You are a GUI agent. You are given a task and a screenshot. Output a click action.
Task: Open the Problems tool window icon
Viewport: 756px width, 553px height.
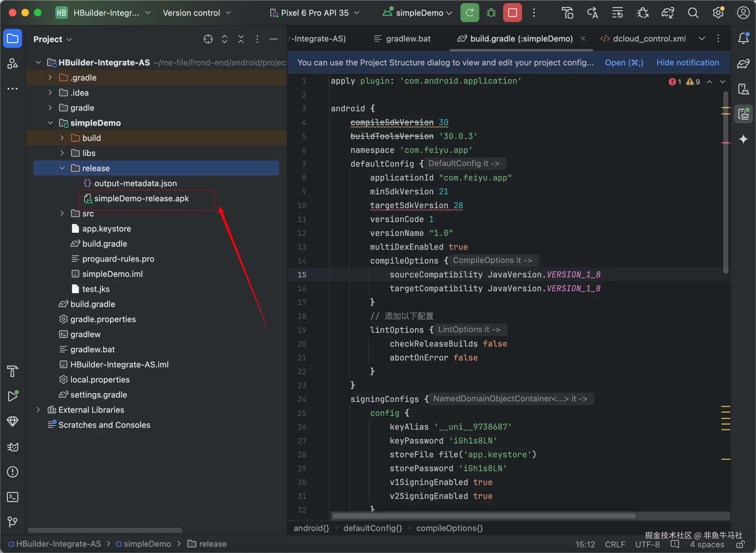click(12, 472)
